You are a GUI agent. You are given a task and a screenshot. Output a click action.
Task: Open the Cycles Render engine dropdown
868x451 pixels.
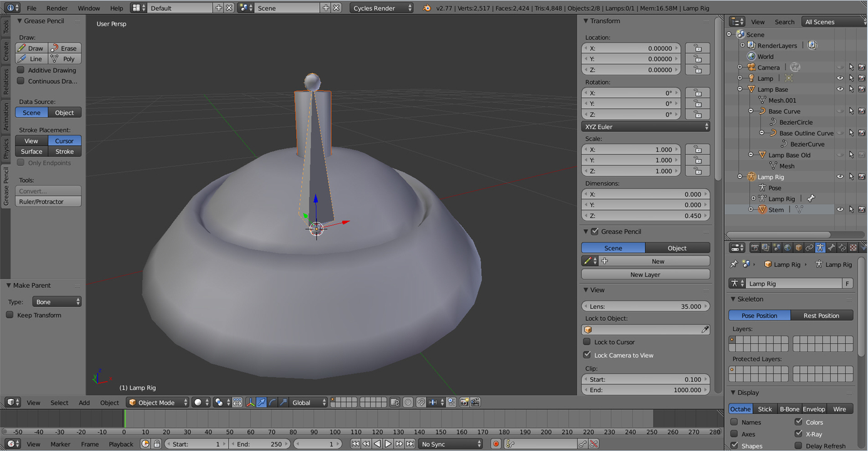coord(382,8)
